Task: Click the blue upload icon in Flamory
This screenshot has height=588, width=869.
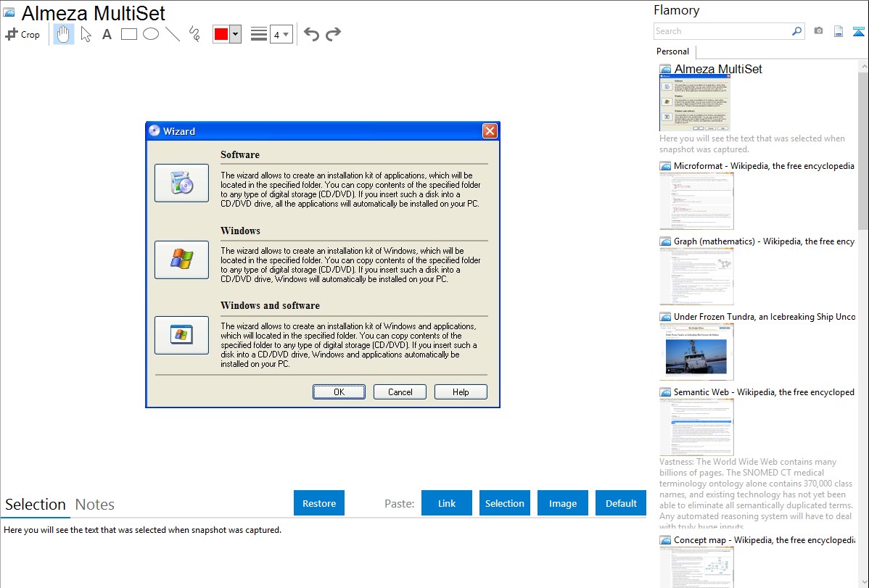Action: pos(858,31)
